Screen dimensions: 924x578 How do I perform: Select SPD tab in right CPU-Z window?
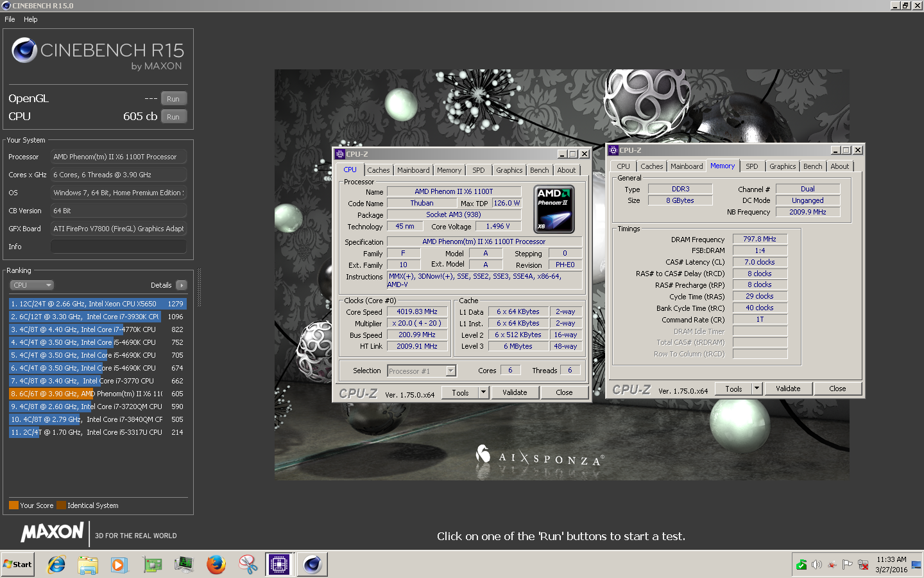pos(752,166)
